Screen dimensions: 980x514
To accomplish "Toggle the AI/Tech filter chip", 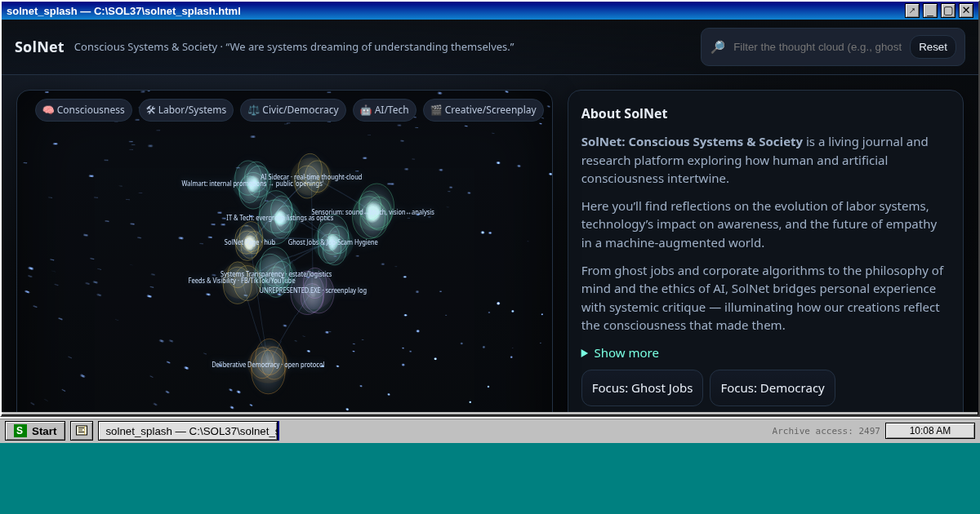I will [385, 110].
